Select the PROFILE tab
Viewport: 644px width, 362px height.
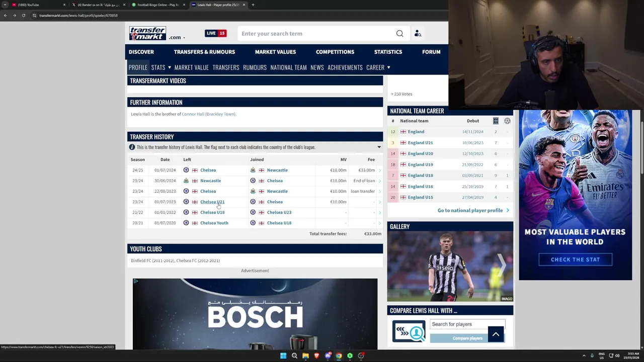tap(138, 67)
